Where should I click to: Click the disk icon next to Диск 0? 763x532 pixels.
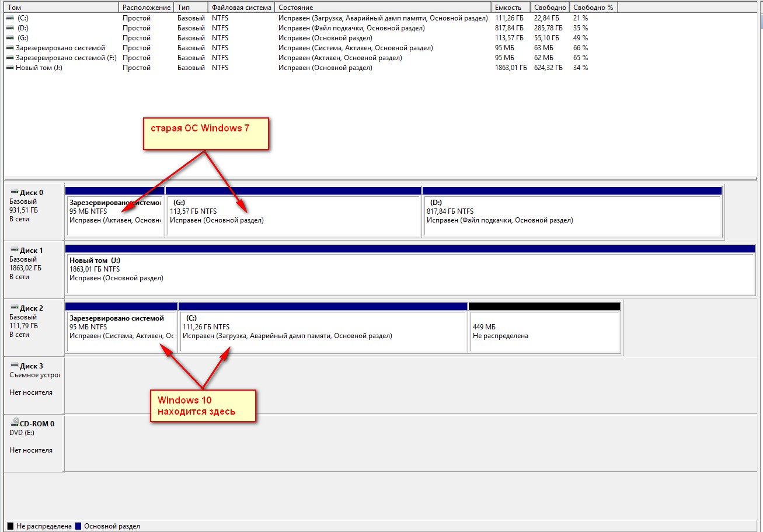(x=14, y=192)
